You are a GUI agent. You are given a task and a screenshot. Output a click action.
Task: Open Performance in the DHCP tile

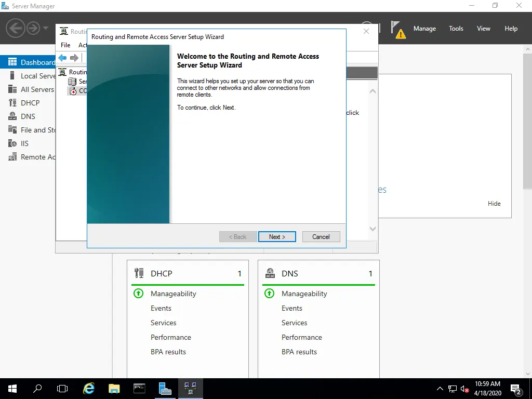pos(171,337)
